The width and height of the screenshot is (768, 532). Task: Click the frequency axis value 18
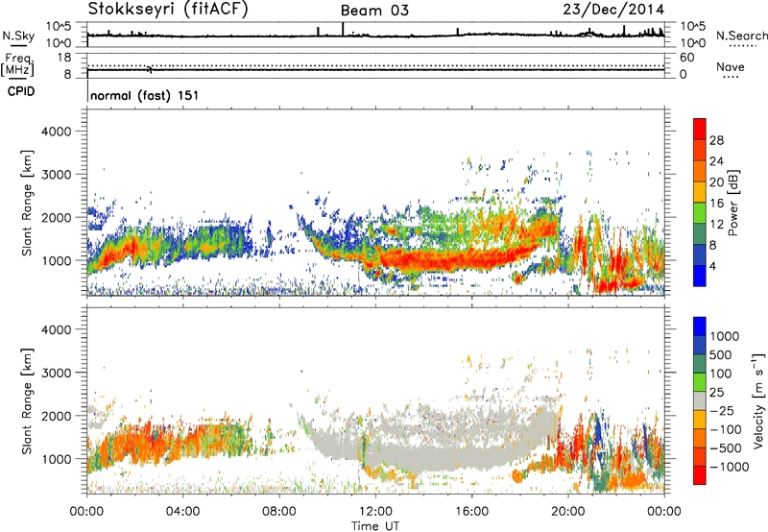[x=64, y=58]
